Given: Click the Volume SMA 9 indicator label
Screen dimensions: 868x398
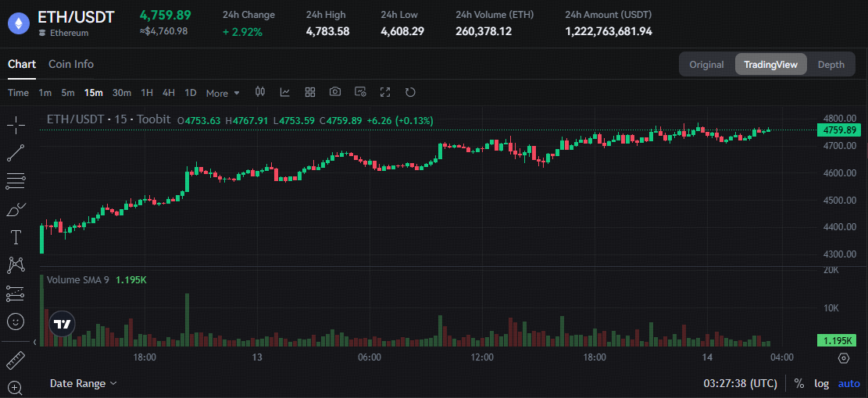Looking at the screenshot, I should 78,279.
